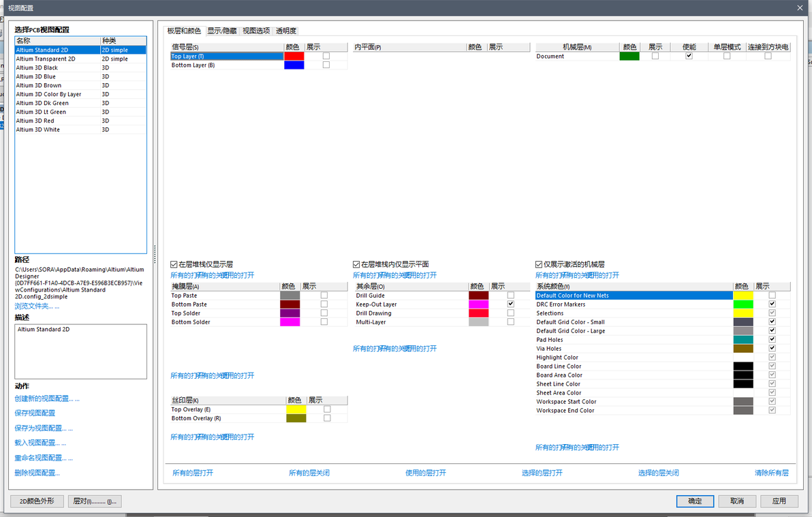Click the Document mechanical layer green swatch
Image resolution: width=812 pixels, height=517 pixels.
pyautogui.click(x=629, y=56)
